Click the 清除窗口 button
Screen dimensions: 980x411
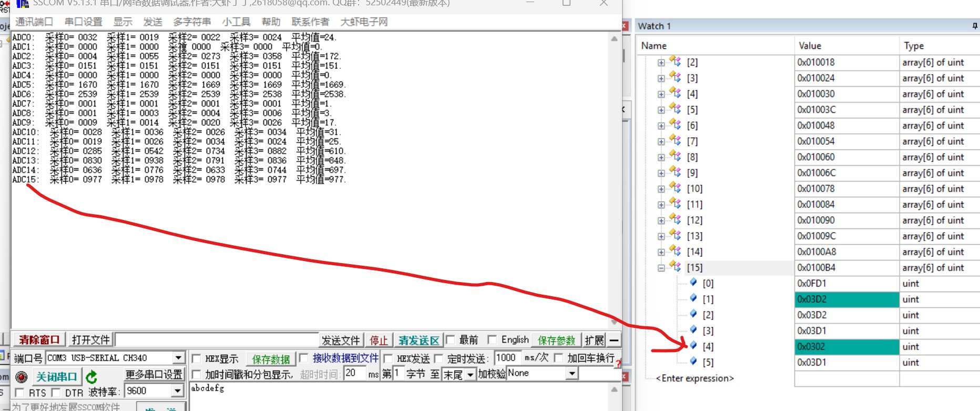tap(39, 340)
